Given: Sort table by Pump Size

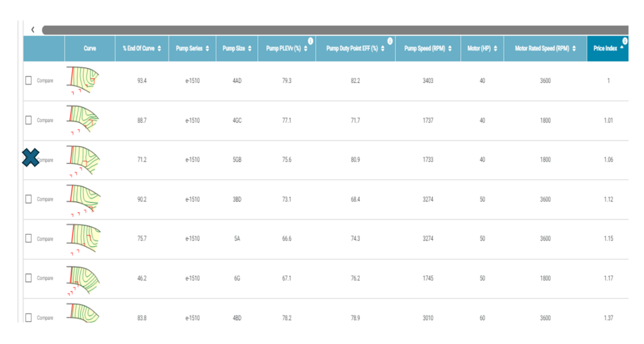Looking at the screenshot, I should 236,48.
